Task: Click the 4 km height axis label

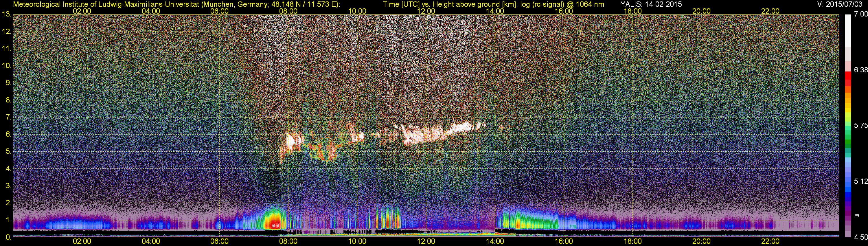Action: click(8, 169)
